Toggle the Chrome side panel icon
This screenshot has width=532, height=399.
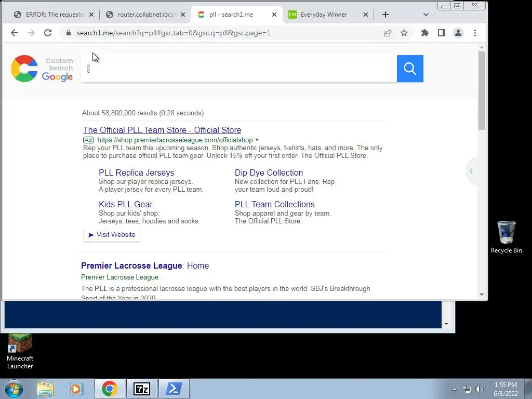442,33
